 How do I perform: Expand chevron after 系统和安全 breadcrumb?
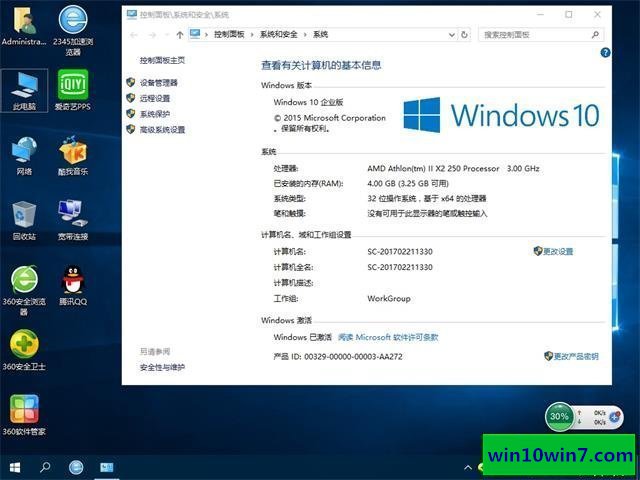pos(305,35)
